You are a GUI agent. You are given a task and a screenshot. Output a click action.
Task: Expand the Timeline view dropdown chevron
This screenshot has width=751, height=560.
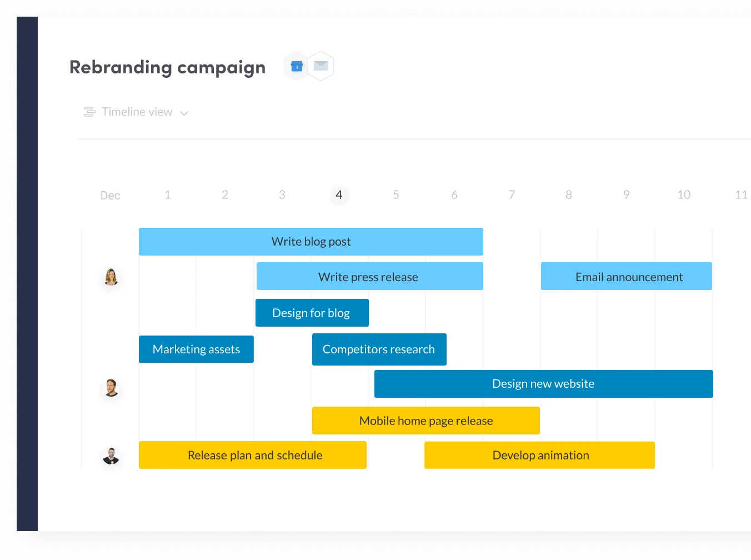(x=184, y=113)
